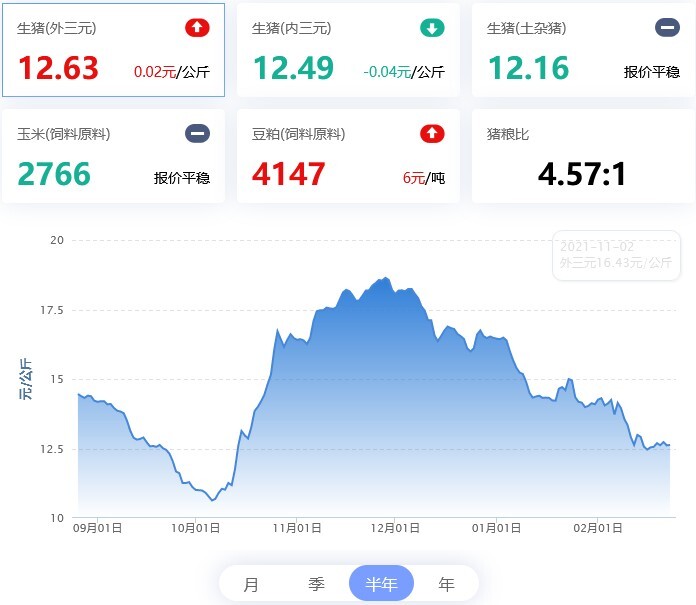This screenshot has height=605, width=696.
Task: Open the 生猪(内三元) 12.49 price card
Action: point(348,50)
